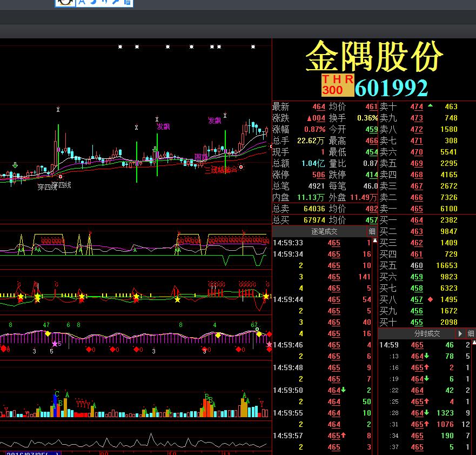Screen dimensions: 476x455
Task: Click the red 三线粘合 label
Action: [x=220, y=170]
